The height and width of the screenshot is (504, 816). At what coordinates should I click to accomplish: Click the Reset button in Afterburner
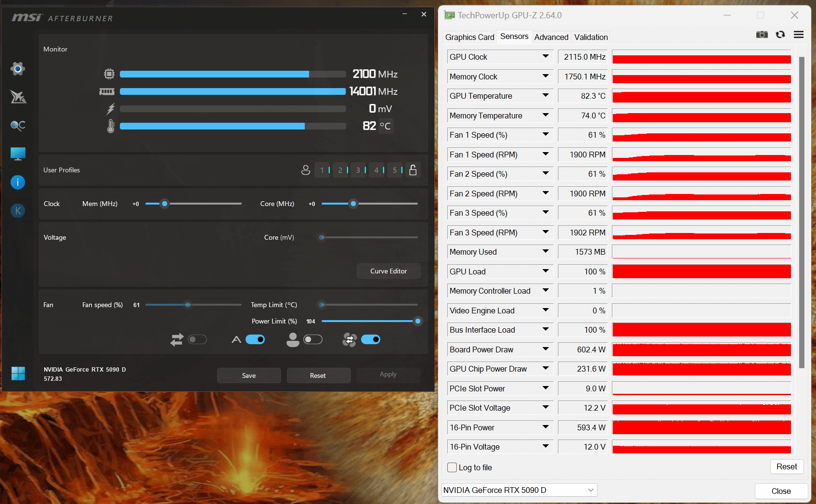[x=318, y=375]
